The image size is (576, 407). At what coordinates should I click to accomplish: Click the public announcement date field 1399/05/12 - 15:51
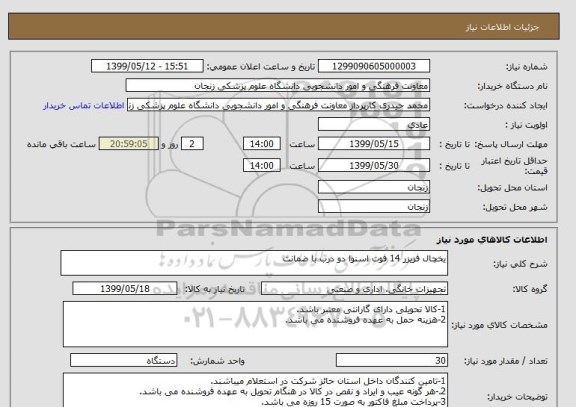(147, 66)
